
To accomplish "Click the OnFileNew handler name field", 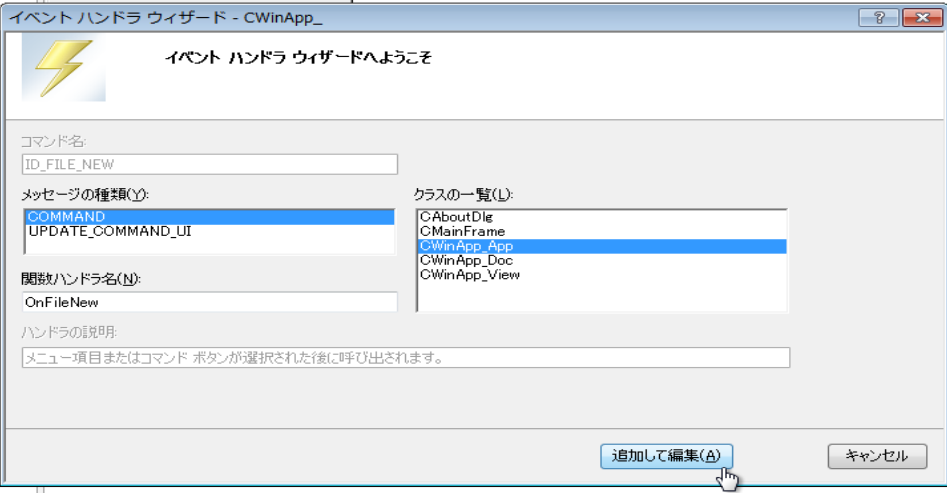I will (x=210, y=302).
